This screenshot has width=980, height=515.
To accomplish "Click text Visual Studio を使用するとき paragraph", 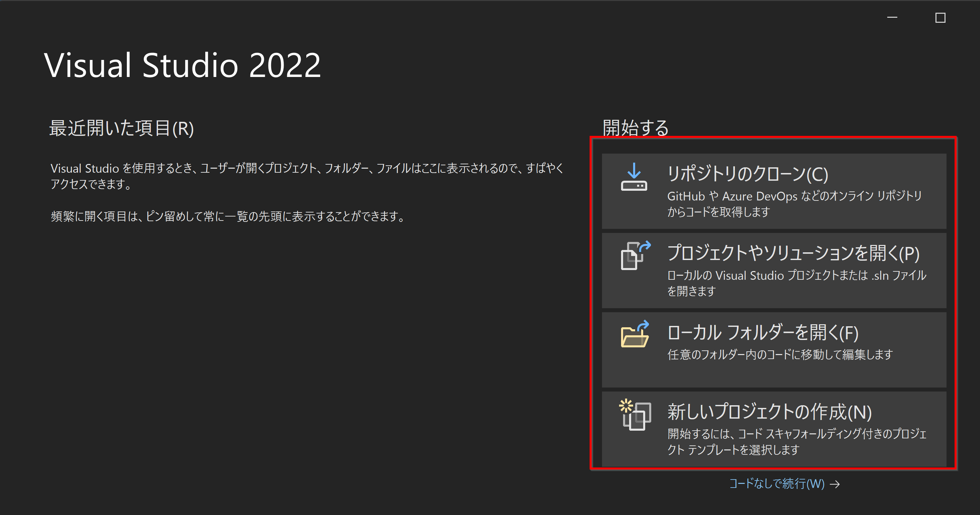I will tap(307, 176).
